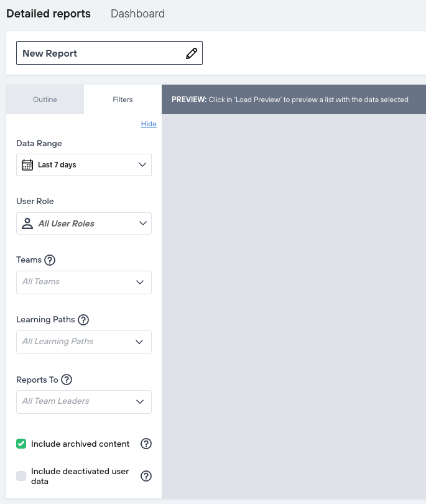Uncheck Include archived content checkbox
The width and height of the screenshot is (426, 504).
click(x=21, y=444)
